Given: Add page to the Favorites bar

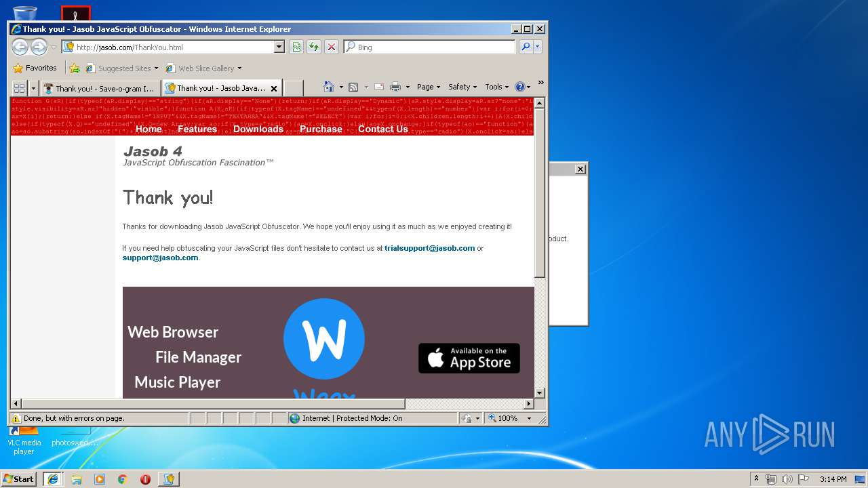Looking at the screenshot, I should pyautogui.click(x=75, y=68).
